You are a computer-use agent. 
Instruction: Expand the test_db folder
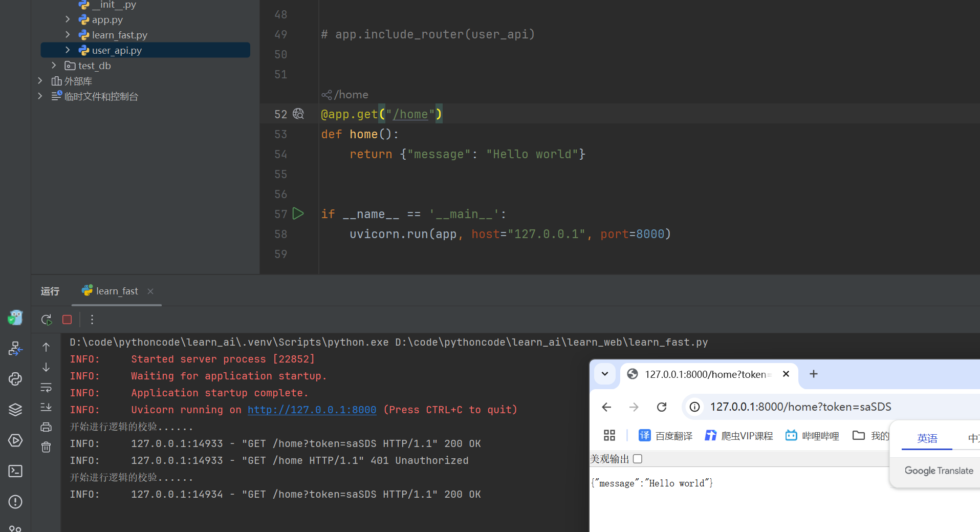pos(54,66)
